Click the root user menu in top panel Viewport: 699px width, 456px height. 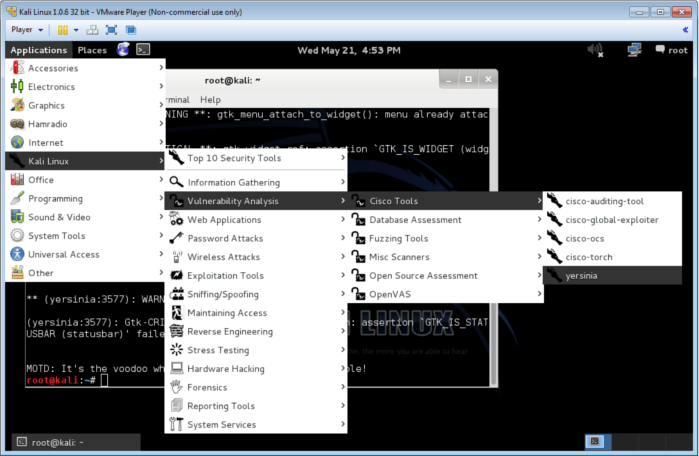[673, 49]
